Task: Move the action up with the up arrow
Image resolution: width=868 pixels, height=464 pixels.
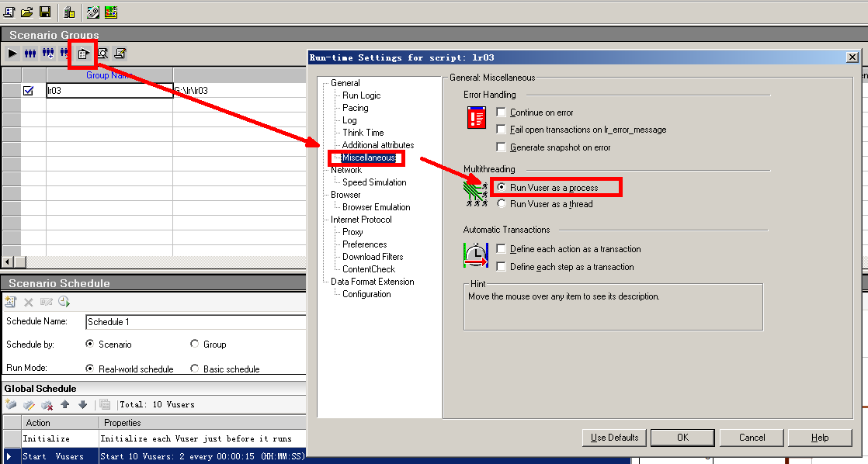Action: click(64, 404)
